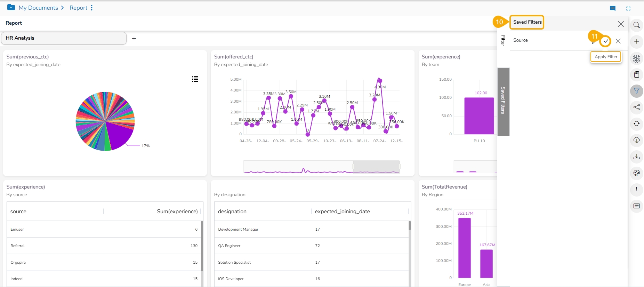The height and width of the screenshot is (287, 644).
Task: Select the vertical Saved Filters tab
Action: pos(503,100)
